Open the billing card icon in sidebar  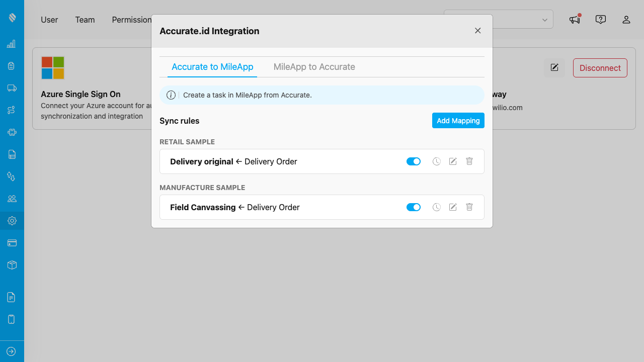[x=12, y=243]
